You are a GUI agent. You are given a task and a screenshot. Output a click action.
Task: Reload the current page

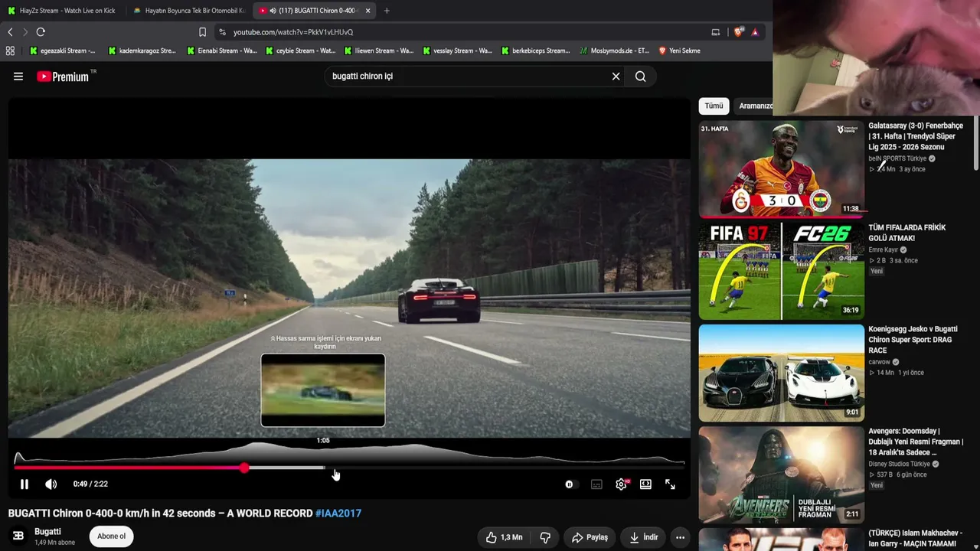point(41,32)
